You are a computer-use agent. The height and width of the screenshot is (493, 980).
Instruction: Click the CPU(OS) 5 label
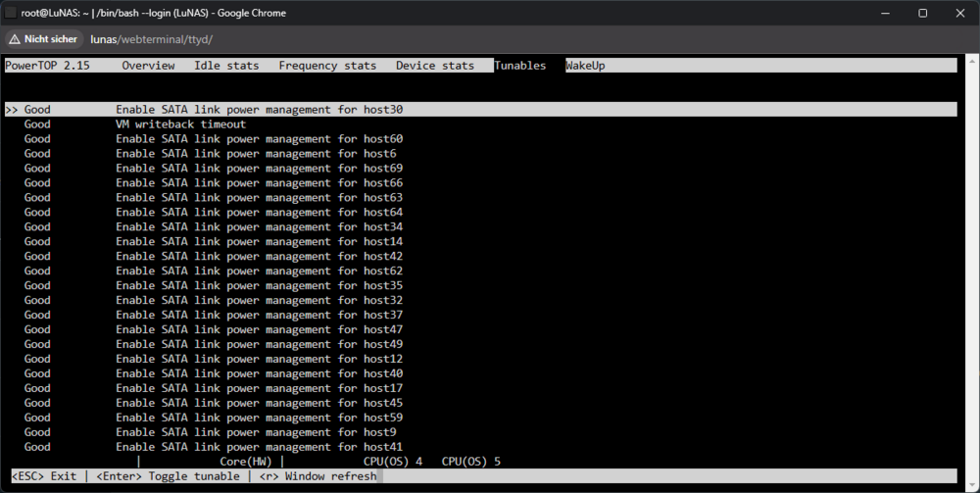(470, 462)
